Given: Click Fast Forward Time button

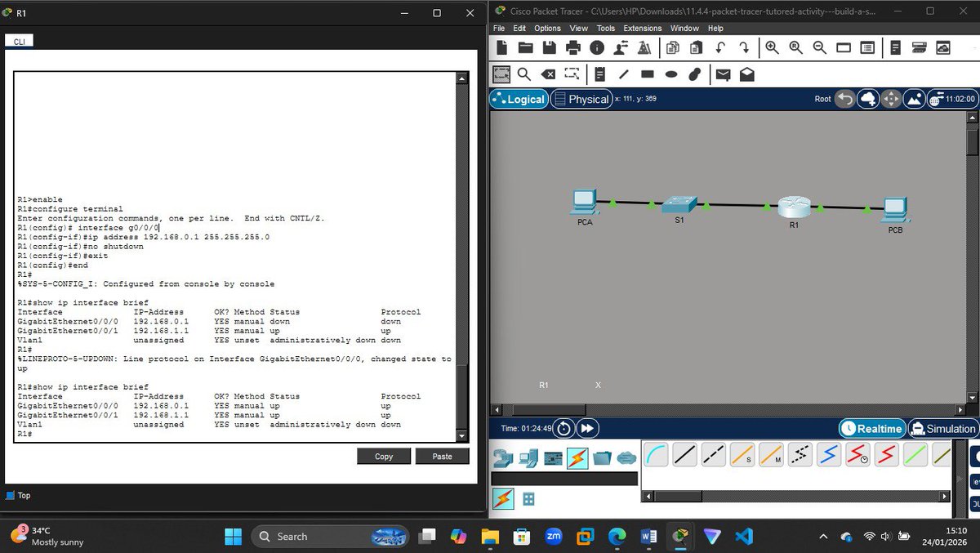Looking at the screenshot, I should 587,428.
